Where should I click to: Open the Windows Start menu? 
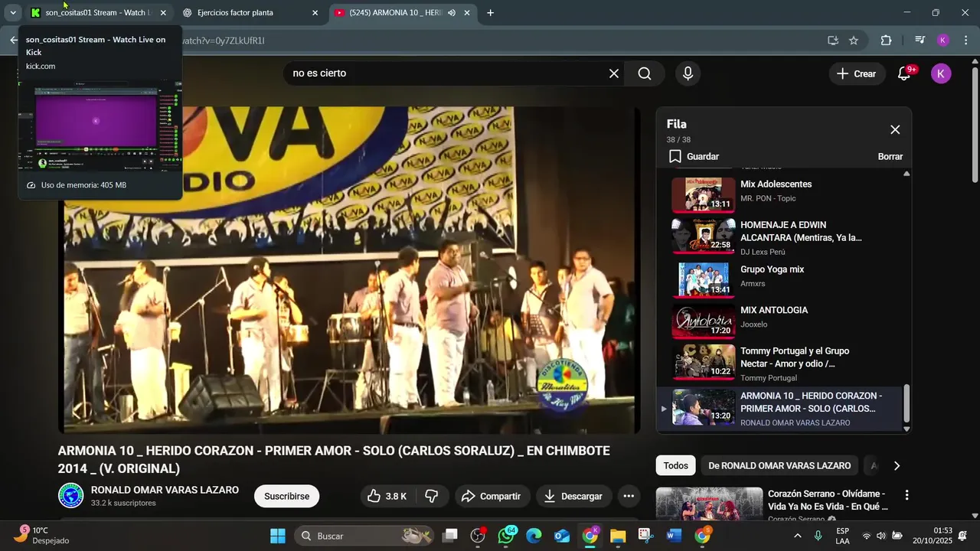click(278, 536)
